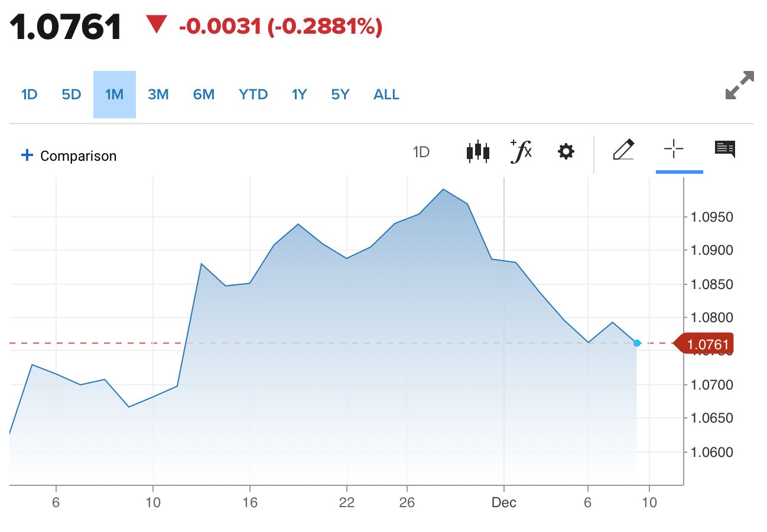
Task: Open the fx studies and indicators menu
Action: [x=521, y=151]
